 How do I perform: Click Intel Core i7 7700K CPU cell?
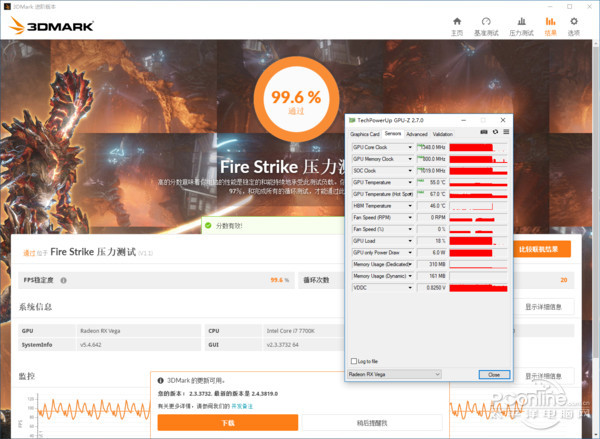point(303,331)
